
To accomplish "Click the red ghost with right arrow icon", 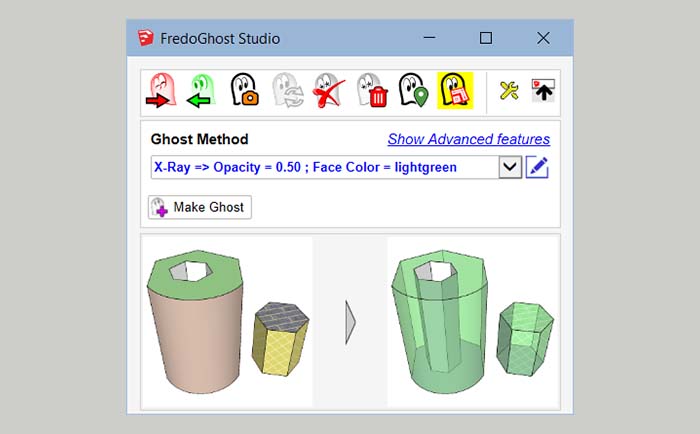I will pyautogui.click(x=162, y=91).
